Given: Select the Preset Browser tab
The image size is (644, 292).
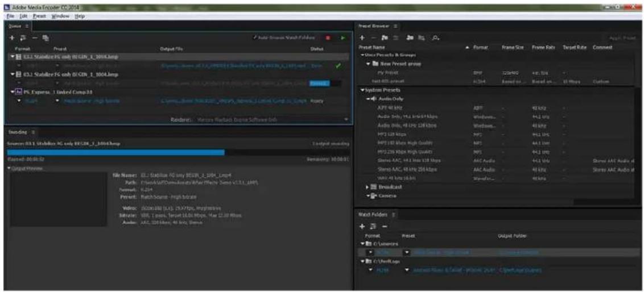Looking at the screenshot, I should click(x=374, y=26).
